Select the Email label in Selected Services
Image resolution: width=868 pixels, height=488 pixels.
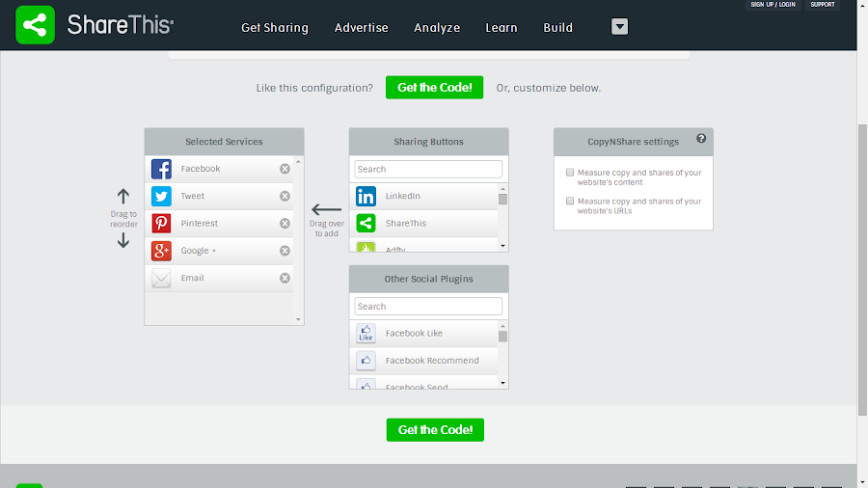point(192,278)
